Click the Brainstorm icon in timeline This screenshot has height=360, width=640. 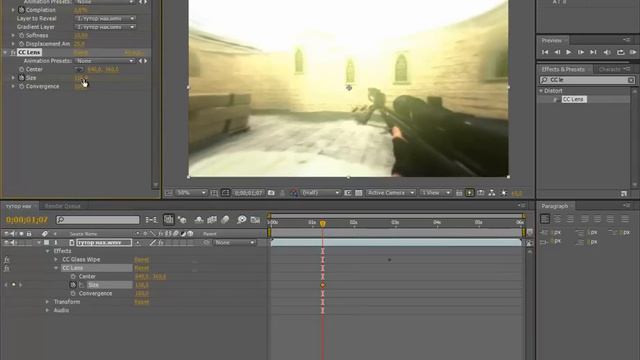click(242, 220)
